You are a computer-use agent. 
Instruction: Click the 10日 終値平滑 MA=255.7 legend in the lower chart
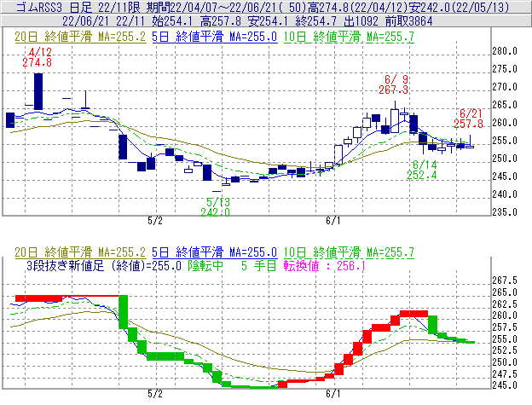[349, 252]
